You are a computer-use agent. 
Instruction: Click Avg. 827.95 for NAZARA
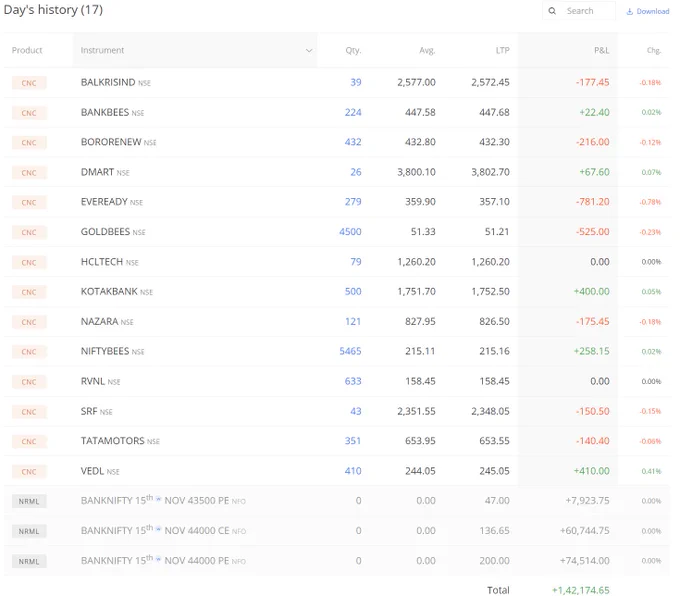click(x=420, y=321)
